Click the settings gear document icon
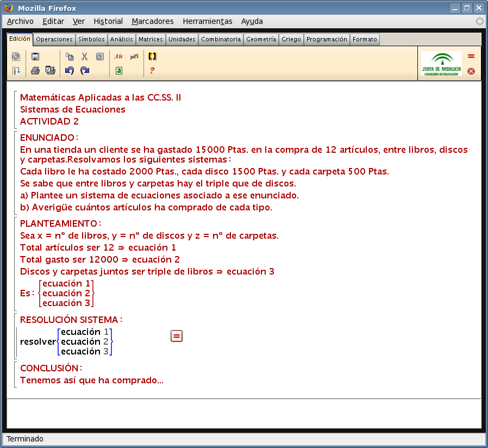This screenshot has height=448, width=488. pyautogui.click(x=16, y=57)
